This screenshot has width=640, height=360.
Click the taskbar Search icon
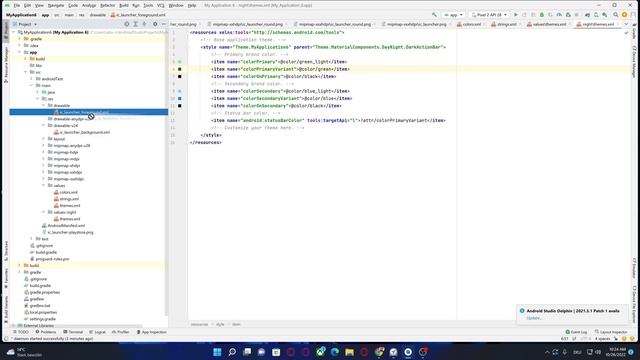232,352
